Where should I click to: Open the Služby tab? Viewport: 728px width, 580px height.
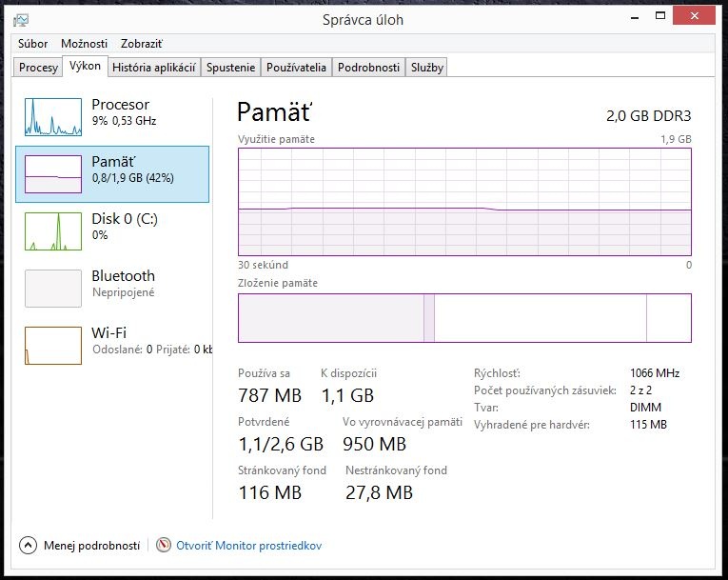pos(426,68)
